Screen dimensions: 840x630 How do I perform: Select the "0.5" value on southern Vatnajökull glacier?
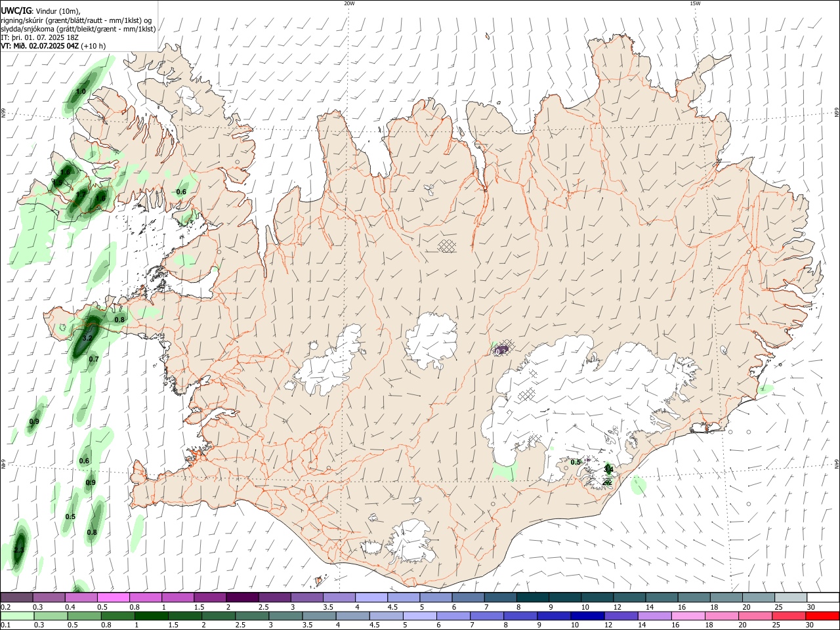576,462
